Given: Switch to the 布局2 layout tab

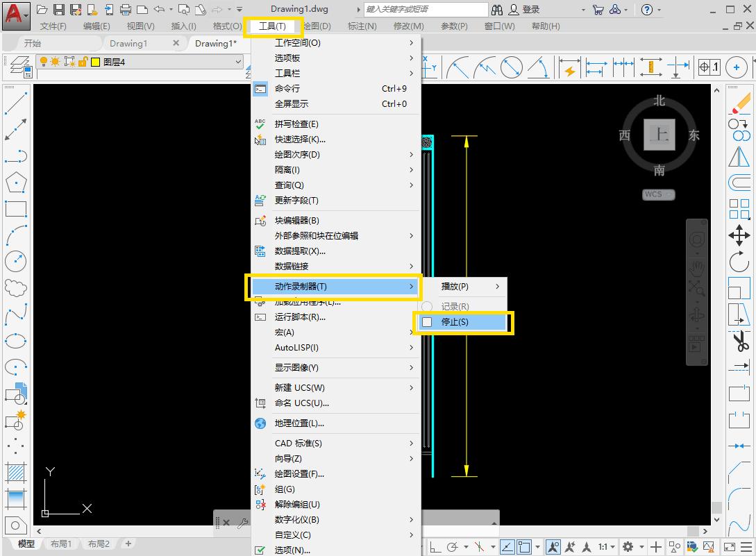Looking at the screenshot, I should (x=98, y=544).
